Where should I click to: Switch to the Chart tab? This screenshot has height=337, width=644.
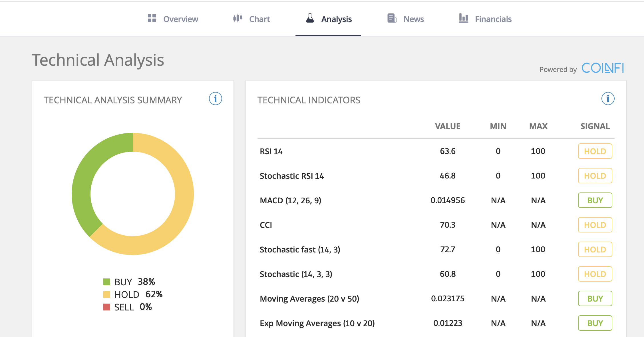tap(251, 19)
